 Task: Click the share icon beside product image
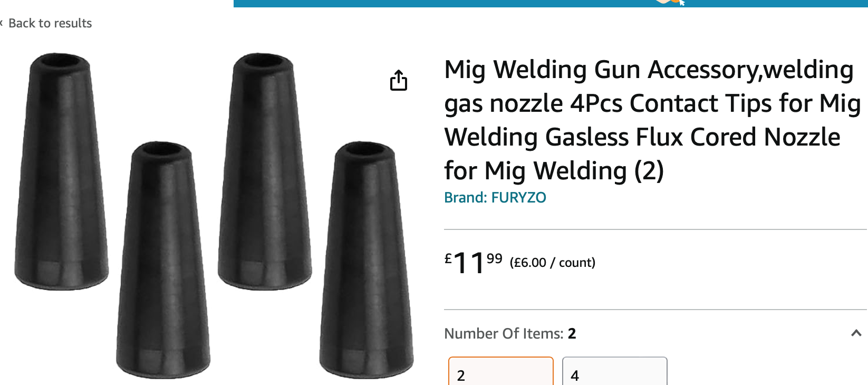[399, 80]
